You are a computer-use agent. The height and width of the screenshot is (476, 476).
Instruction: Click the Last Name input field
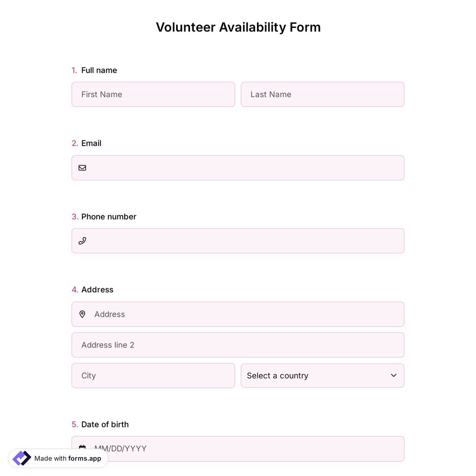(x=322, y=94)
